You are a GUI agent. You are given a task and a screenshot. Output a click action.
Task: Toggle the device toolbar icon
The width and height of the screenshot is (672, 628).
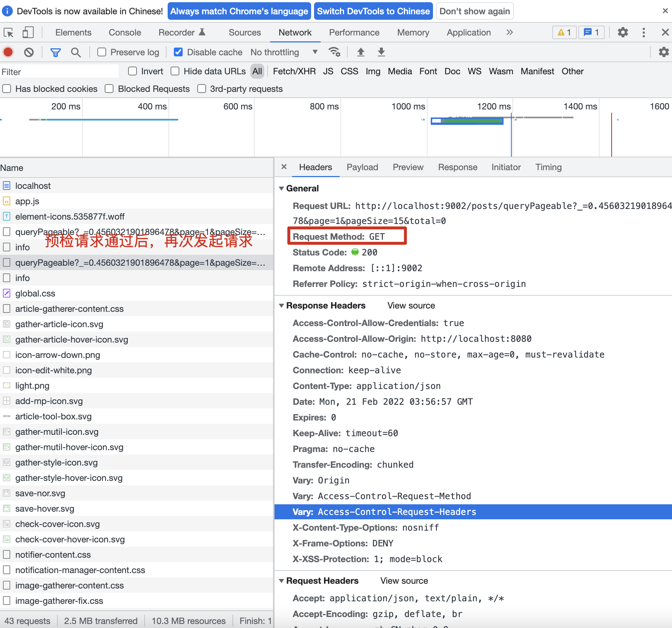tap(28, 33)
